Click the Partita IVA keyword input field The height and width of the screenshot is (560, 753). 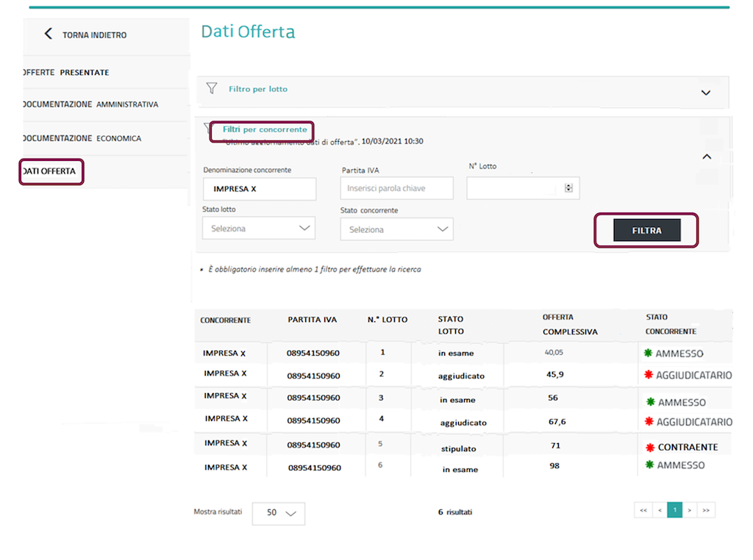point(397,189)
